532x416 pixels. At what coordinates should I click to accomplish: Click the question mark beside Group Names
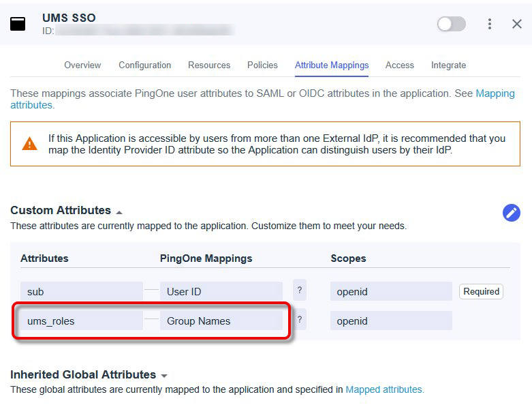pos(300,321)
